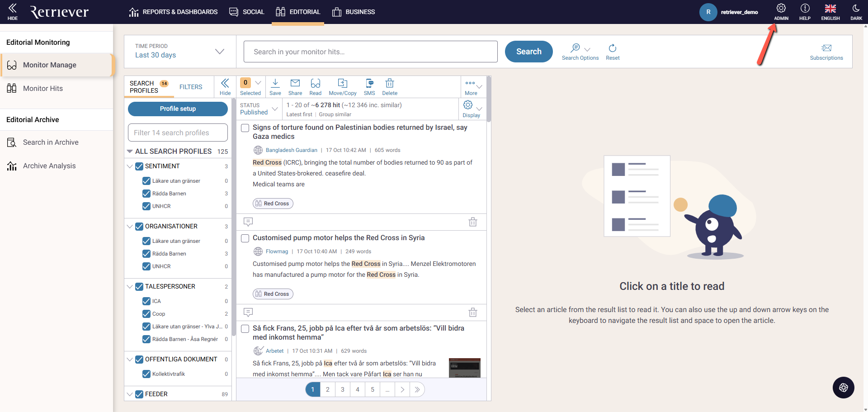Delete the Customised pump motor article
This screenshot has height=412, width=868.
click(473, 312)
